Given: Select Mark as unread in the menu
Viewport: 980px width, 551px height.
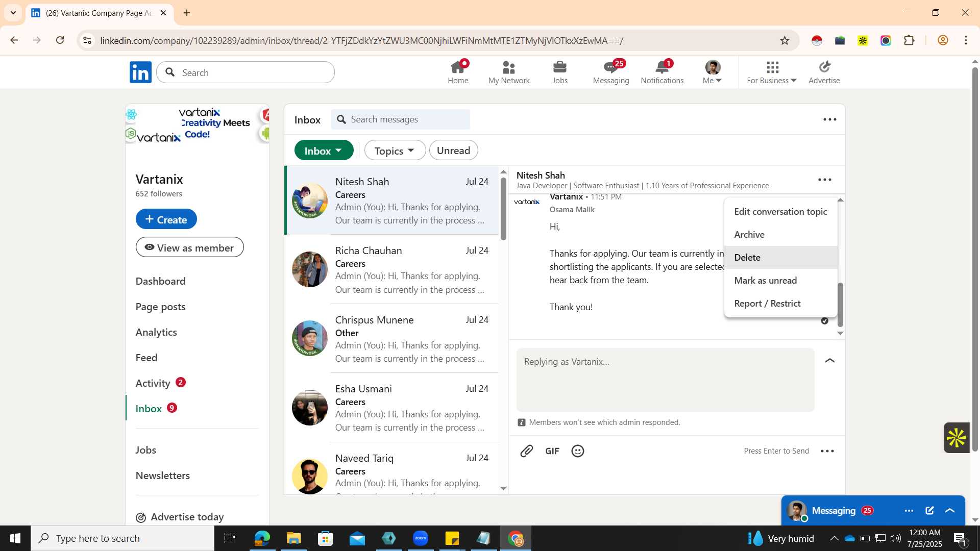Looking at the screenshot, I should [780, 281].
